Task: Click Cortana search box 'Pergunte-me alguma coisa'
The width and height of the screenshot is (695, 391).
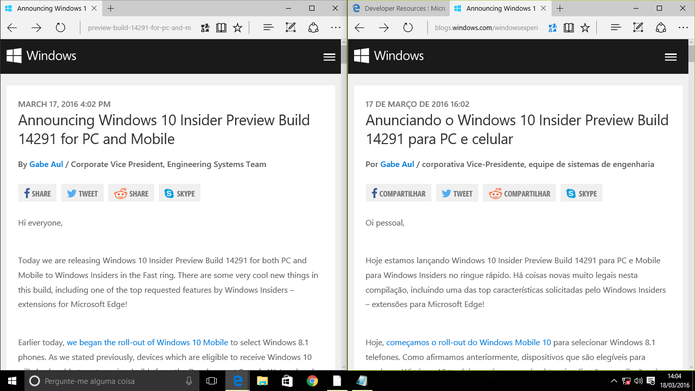Action: [111, 381]
